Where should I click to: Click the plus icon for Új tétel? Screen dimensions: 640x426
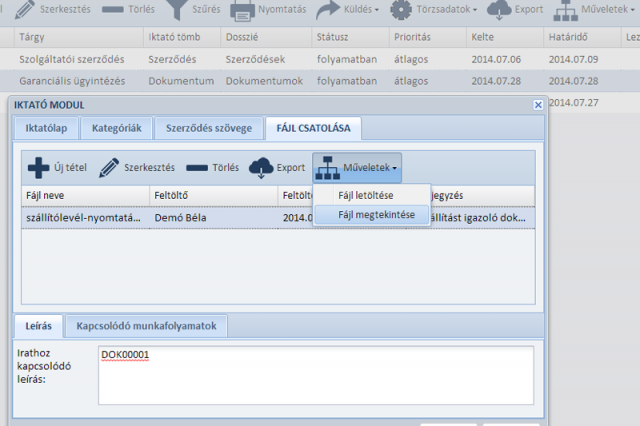(x=38, y=168)
